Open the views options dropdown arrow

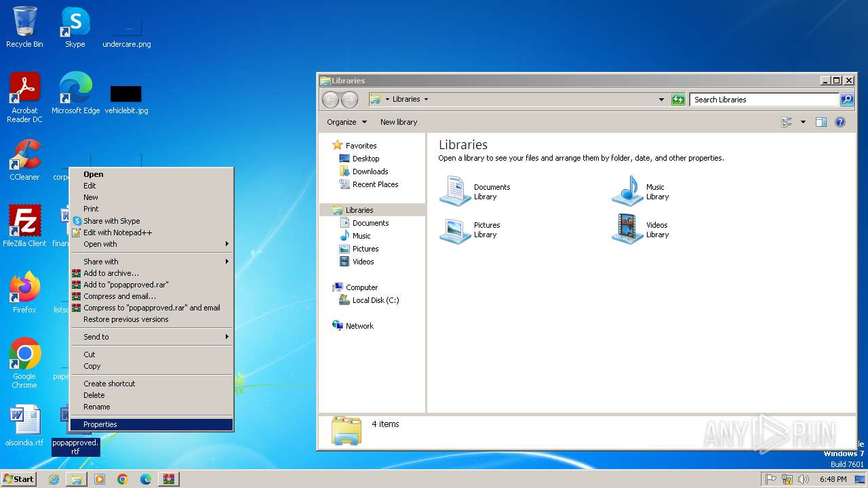(x=803, y=122)
